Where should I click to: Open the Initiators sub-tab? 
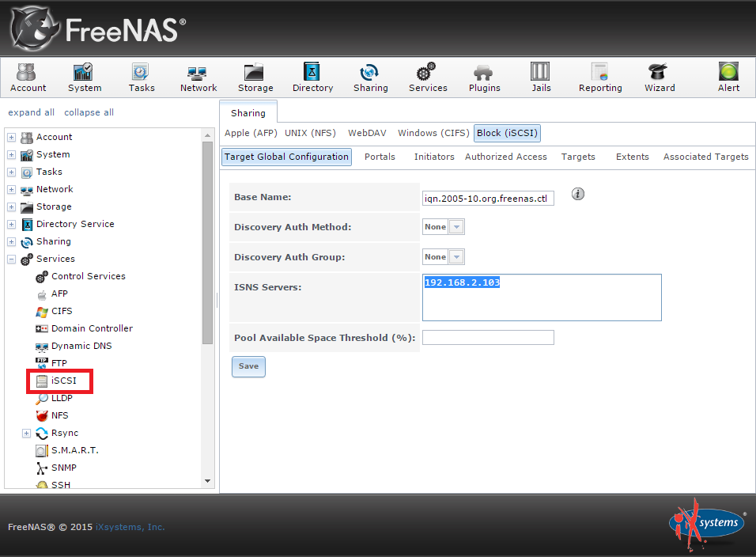point(434,157)
